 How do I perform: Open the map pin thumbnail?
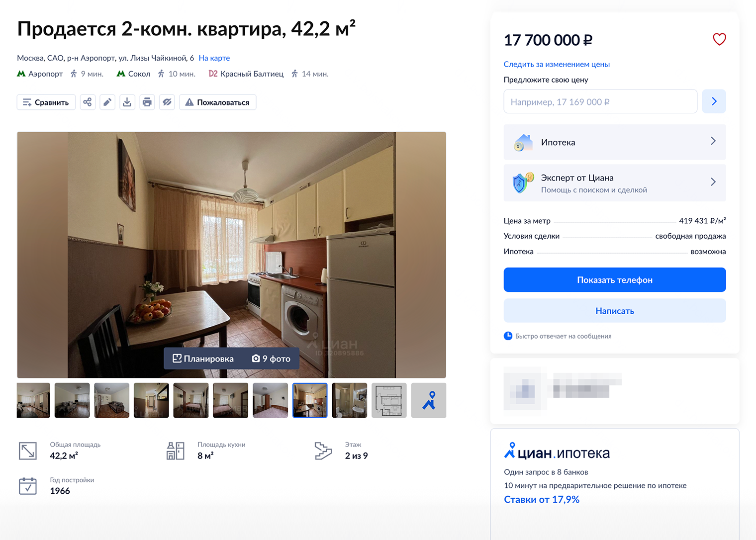(x=429, y=400)
